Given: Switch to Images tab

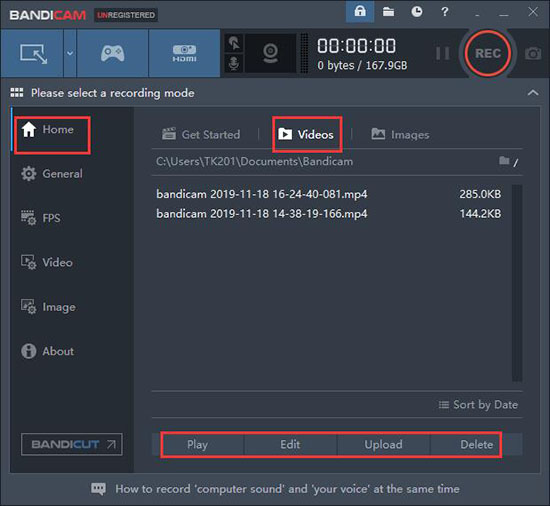Looking at the screenshot, I should click(x=400, y=134).
